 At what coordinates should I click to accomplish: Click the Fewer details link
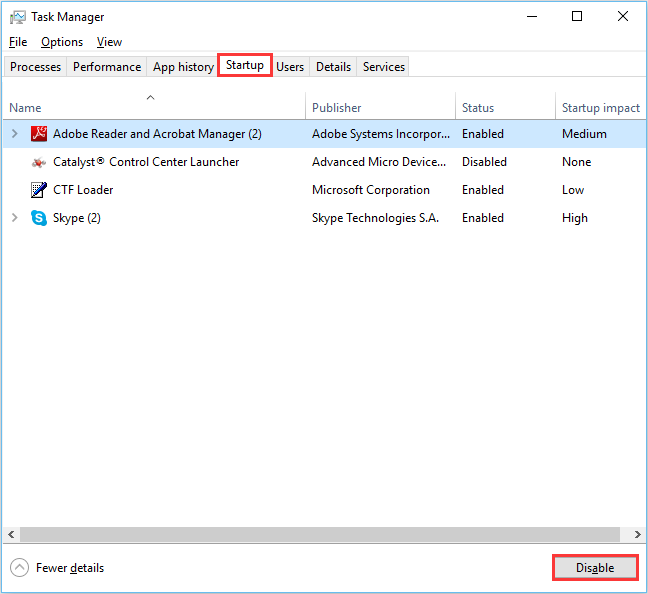click(70, 568)
